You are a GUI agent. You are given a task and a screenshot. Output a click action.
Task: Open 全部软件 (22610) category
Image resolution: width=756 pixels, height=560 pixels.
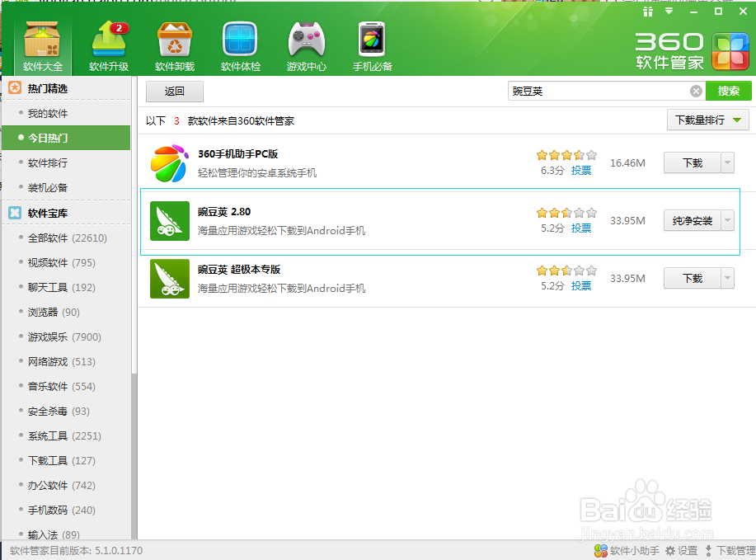pos(66,238)
